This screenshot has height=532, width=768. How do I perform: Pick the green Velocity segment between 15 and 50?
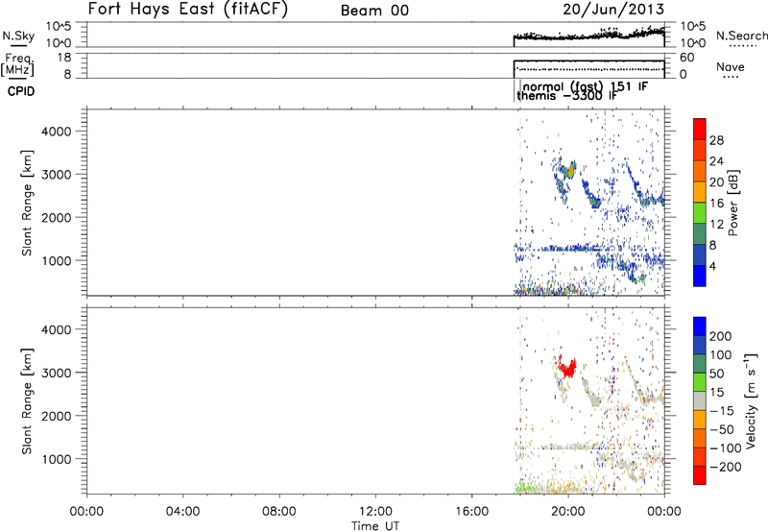700,382
